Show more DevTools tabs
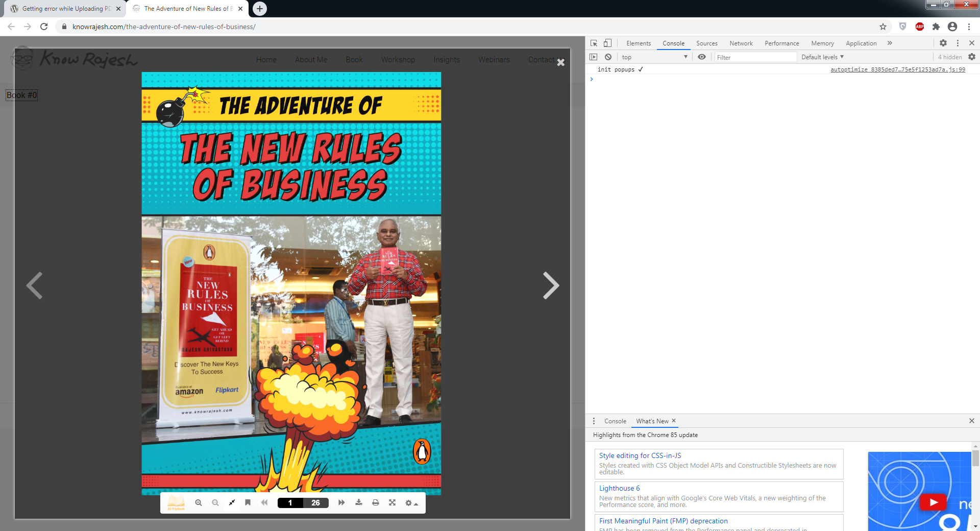 [890, 43]
